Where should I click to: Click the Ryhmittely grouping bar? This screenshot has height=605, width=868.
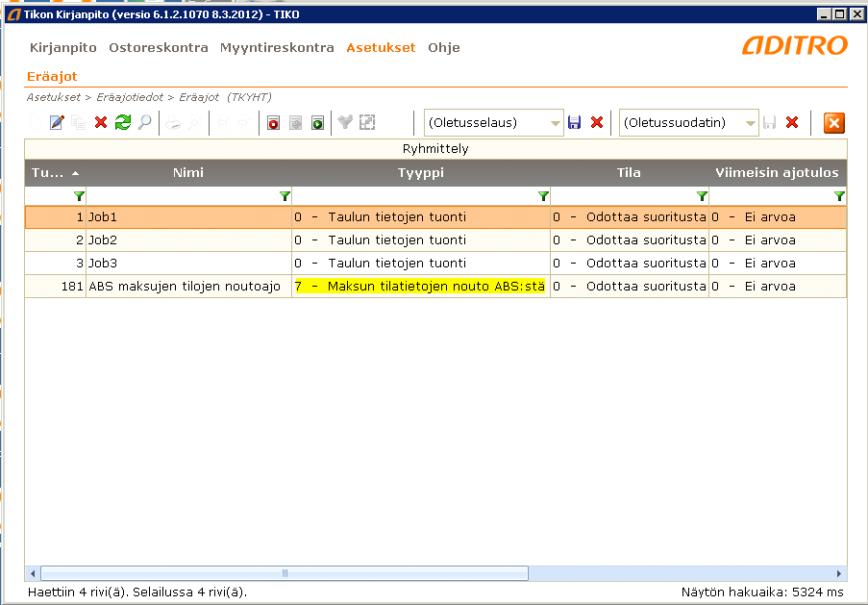[435, 149]
